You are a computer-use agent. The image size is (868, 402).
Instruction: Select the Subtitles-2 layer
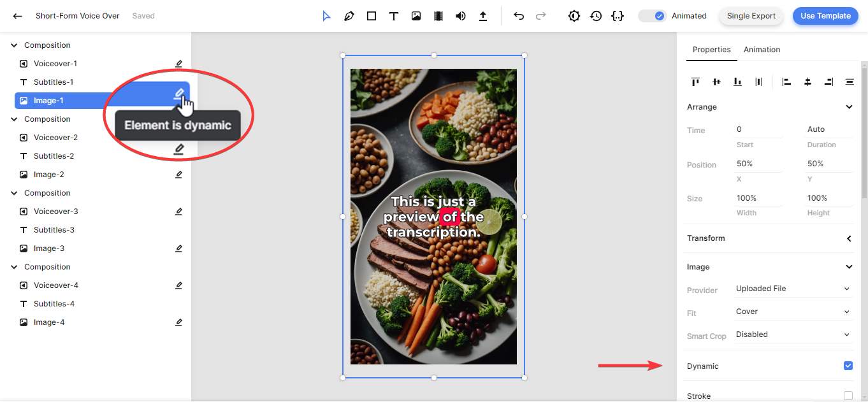pos(54,156)
